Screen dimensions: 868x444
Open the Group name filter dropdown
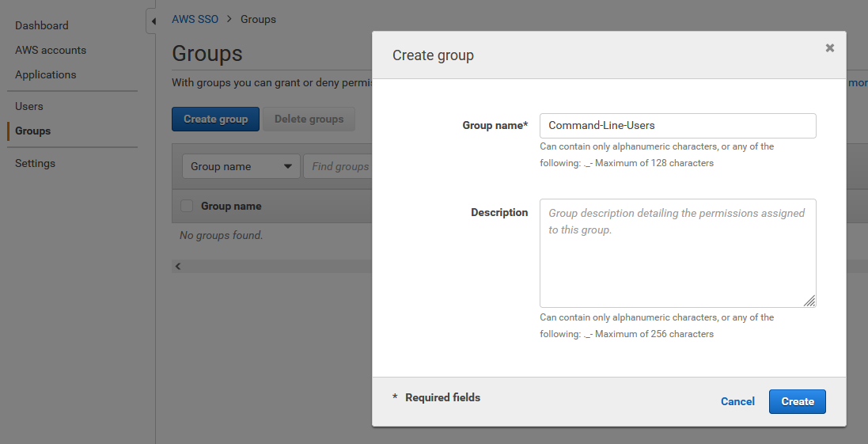click(241, 166)
